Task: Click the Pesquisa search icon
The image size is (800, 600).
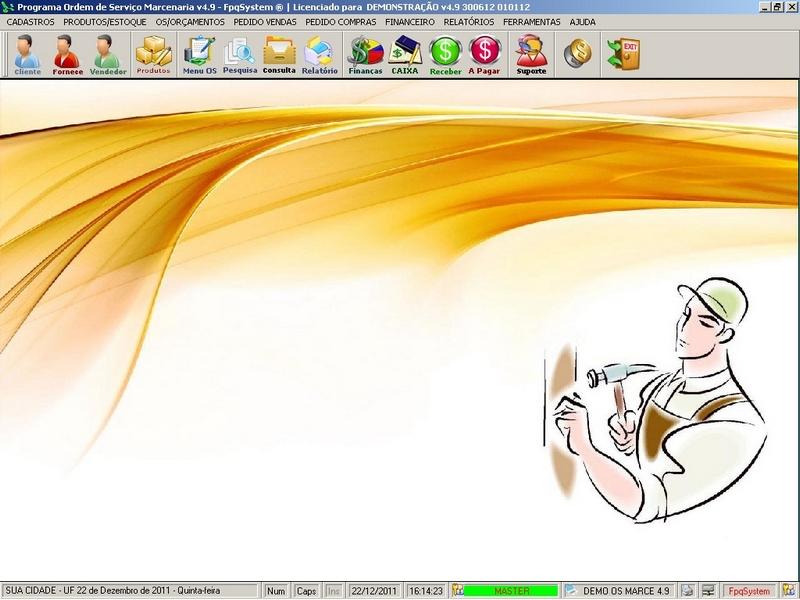Action: pyautogui.click(x=240, y=54)
